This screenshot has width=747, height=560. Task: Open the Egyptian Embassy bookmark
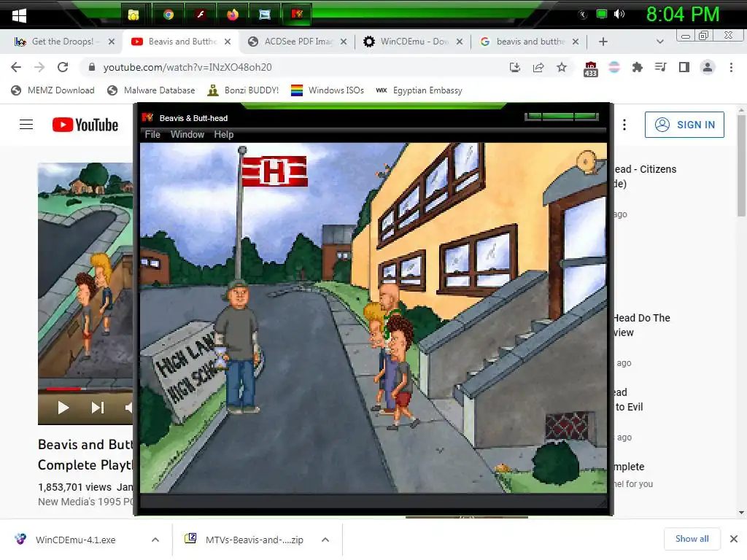coord(419,90)
